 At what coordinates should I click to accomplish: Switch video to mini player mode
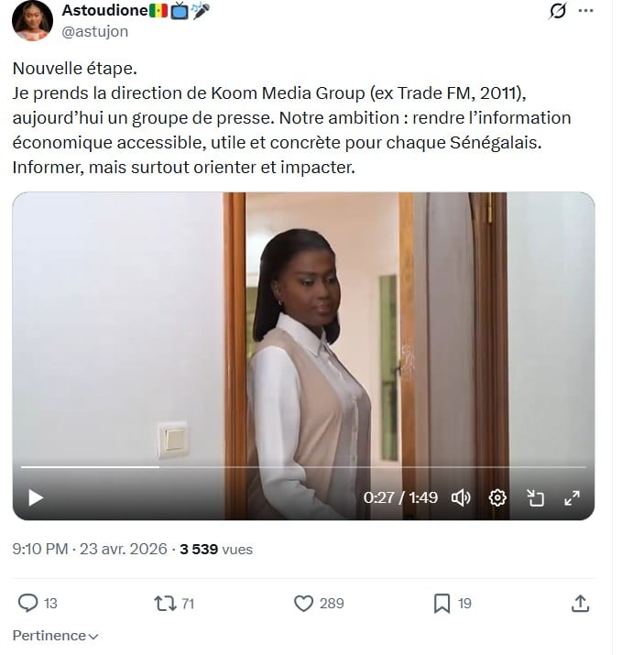[535, 498]
